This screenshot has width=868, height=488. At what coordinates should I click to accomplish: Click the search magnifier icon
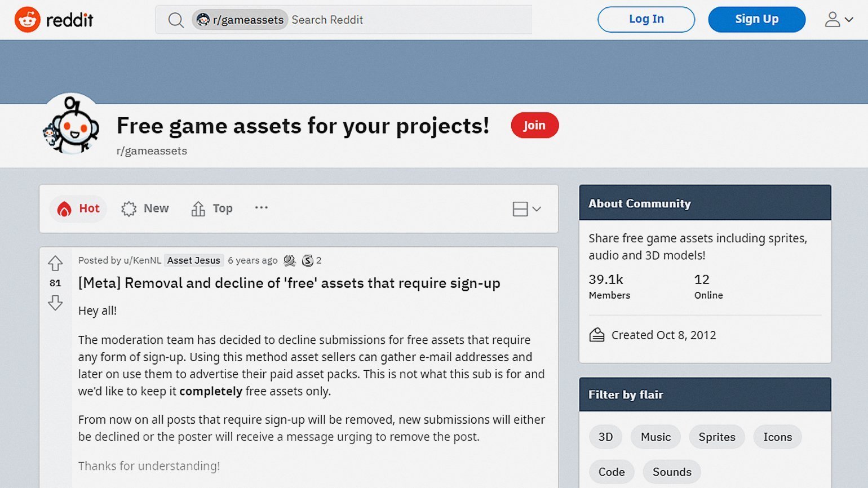click(x=176, y=20)
